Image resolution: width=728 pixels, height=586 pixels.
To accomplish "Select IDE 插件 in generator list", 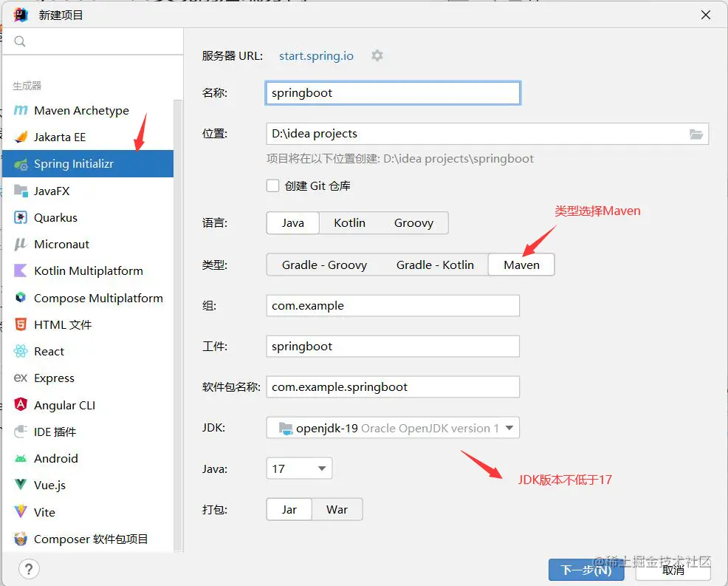I will 88,432.
